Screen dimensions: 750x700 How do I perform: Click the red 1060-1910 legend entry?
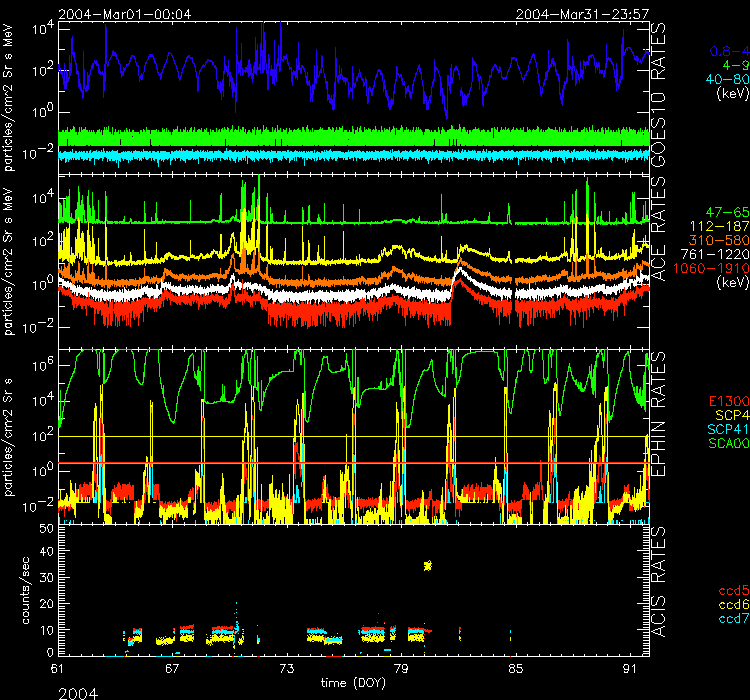[719, 269]
